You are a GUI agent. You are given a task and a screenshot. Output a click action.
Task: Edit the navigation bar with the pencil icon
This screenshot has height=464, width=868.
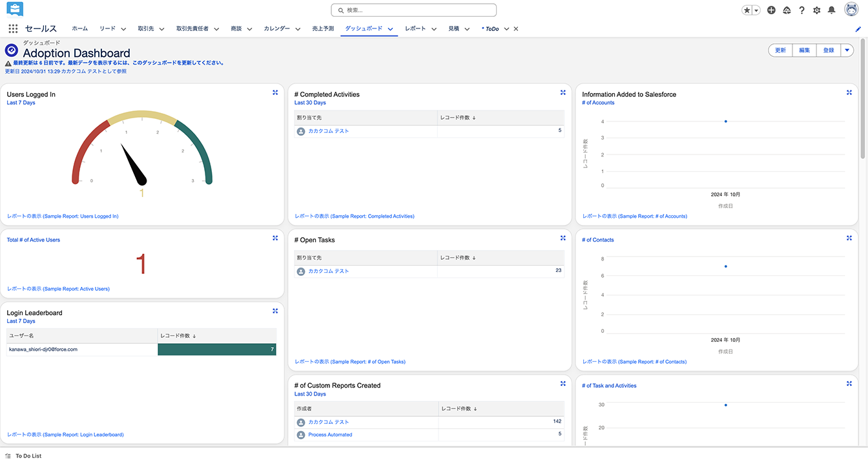858,29
